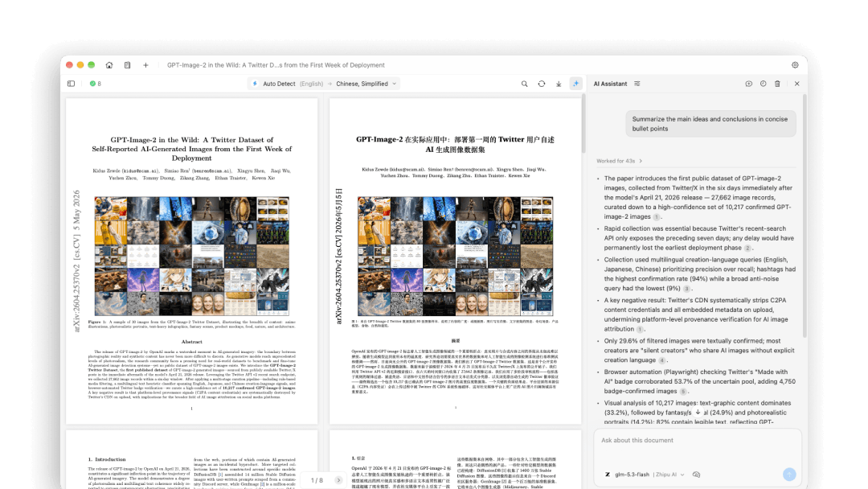This screenshot has height=489, width=868.
Task: Download the translated document
Action: coord(559,84)
